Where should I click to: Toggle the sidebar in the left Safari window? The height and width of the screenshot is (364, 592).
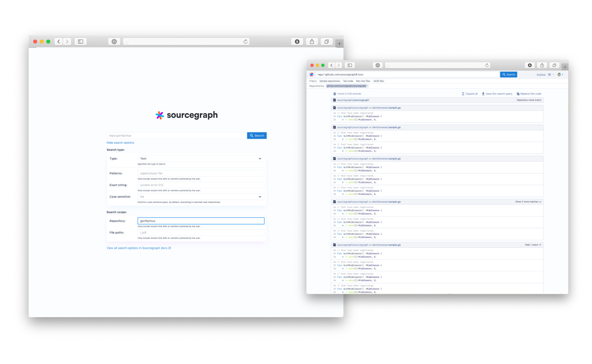click(x=81, y=41)
